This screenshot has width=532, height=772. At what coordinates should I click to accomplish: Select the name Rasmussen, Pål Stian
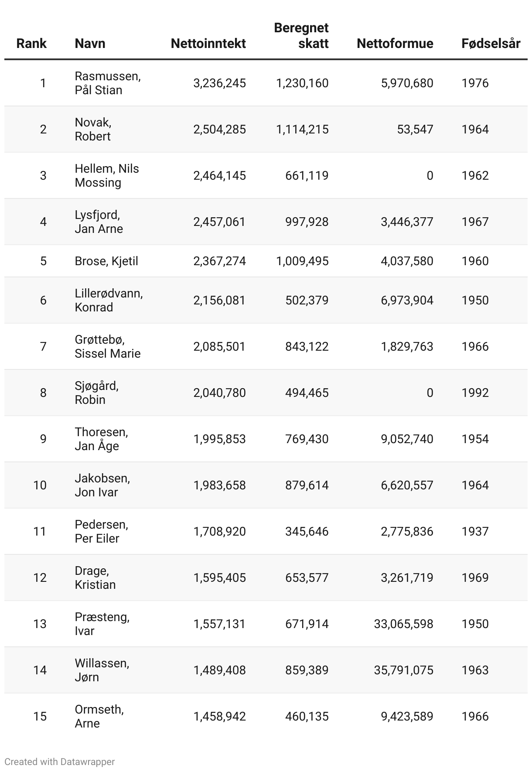(x=108, y=83)
